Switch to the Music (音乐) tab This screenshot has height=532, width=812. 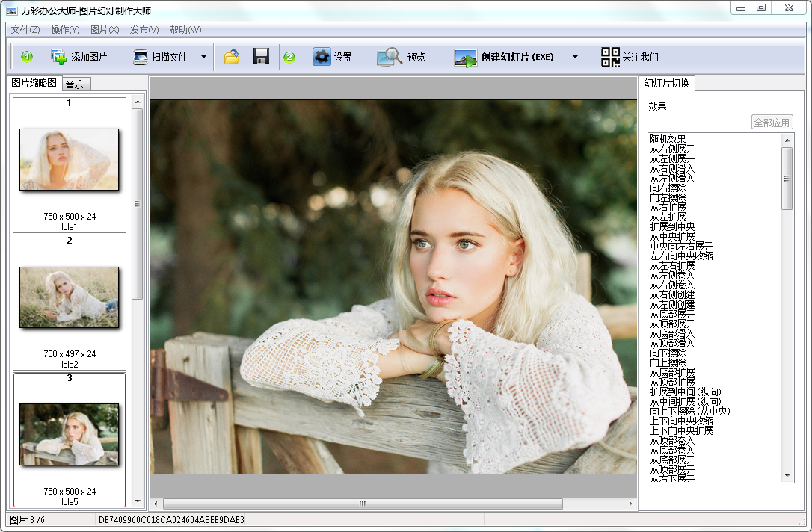point(74,84)
